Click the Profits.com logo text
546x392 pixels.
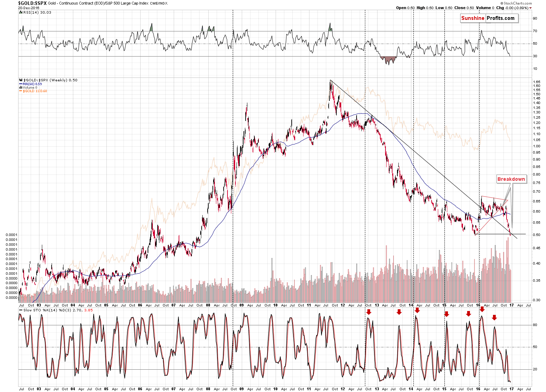coord(501,18)
